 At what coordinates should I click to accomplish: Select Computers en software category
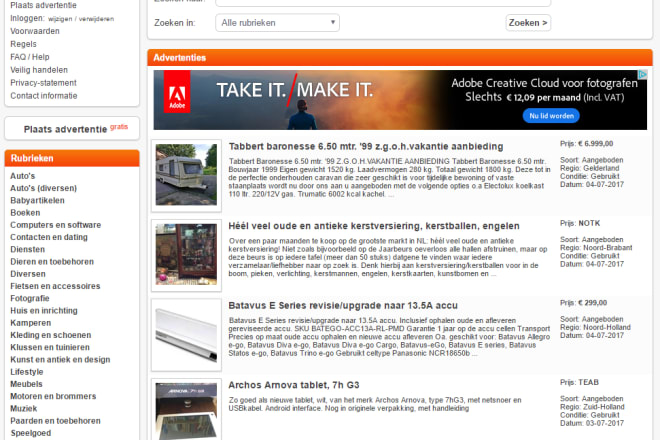click(x=56, y=225)
